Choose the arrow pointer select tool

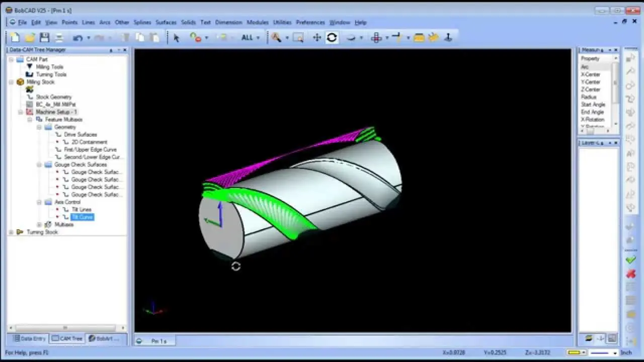(x=176, y=38)
